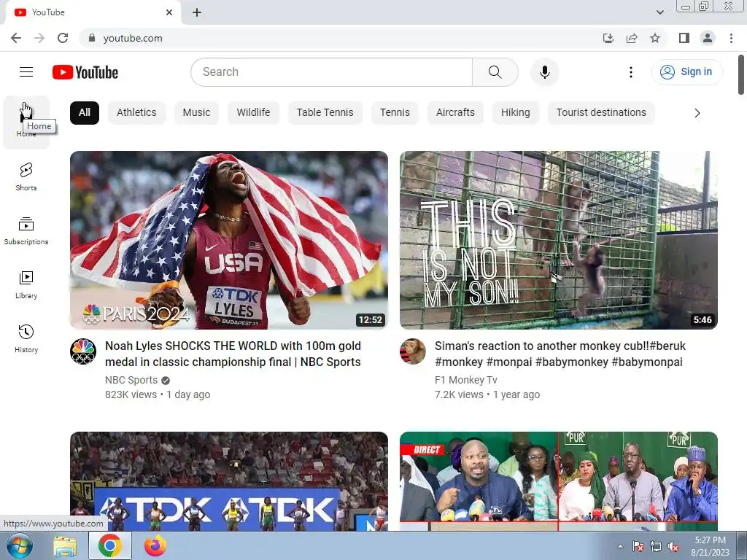
Task: Toggle the browser side panel
Action: pyautogui.click(x=684, y=38)
